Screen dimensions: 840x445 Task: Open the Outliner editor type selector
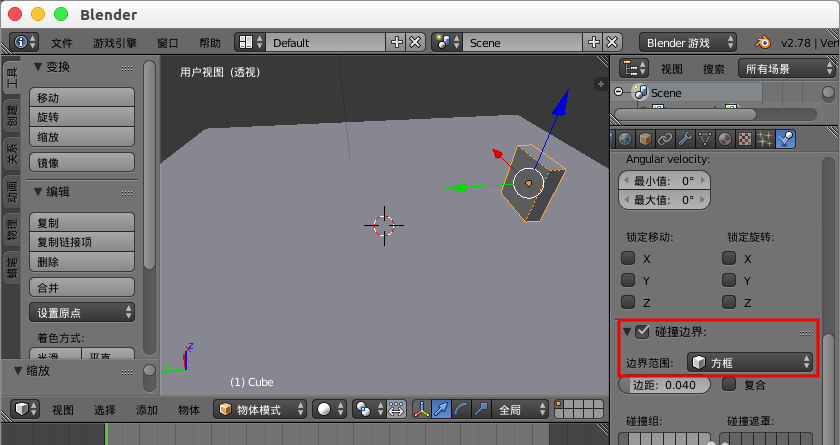click(x=634, y=69)
